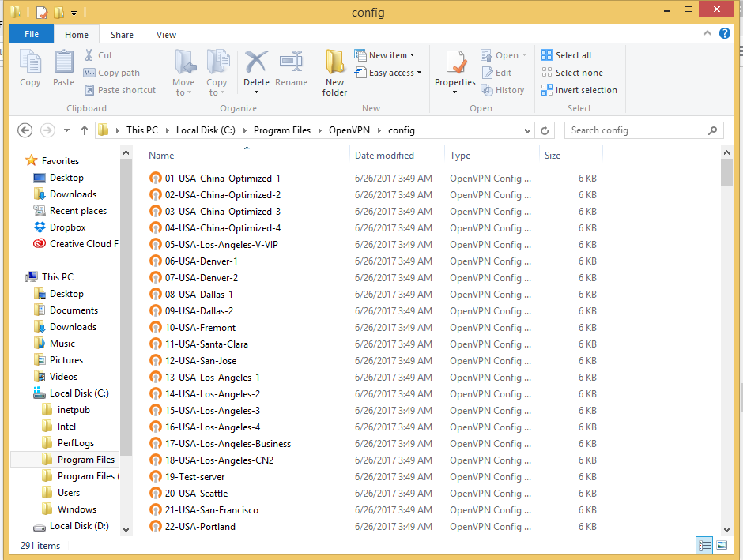Open Dropbox in Favorites
Viewport: 743px width, 560px height.
(x=60, y=227)
